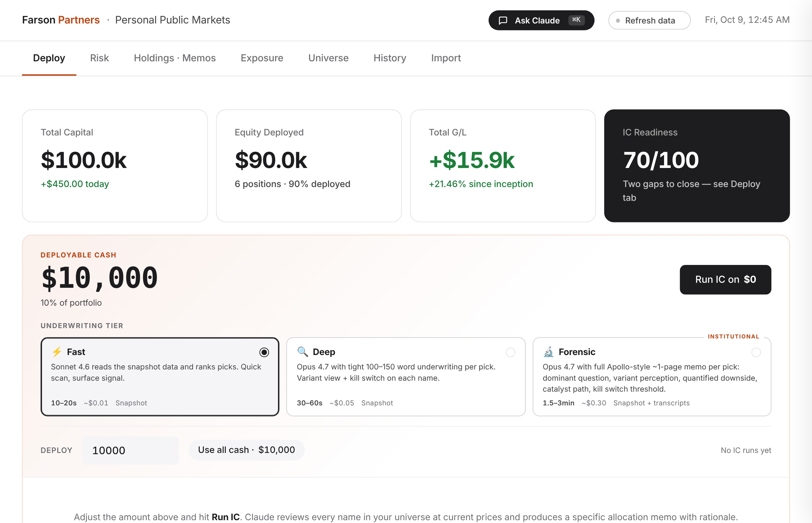Open the Import tab
Screen dimensions: 812x523
pos(446,58)
